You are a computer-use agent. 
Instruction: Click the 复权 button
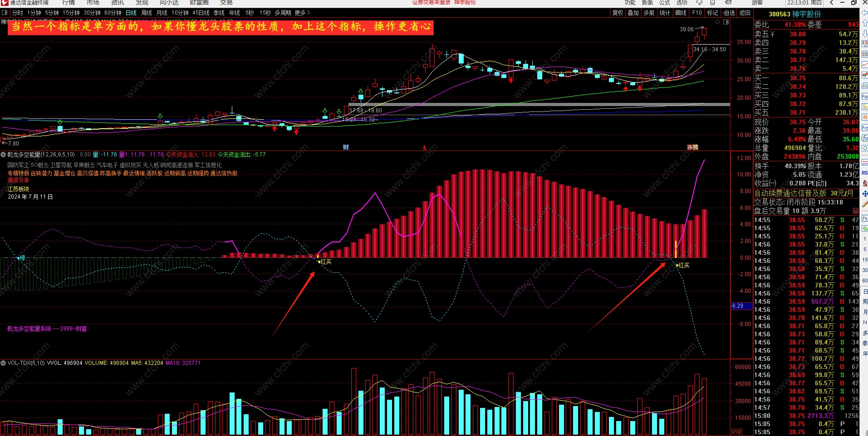[x=618, y=13]
